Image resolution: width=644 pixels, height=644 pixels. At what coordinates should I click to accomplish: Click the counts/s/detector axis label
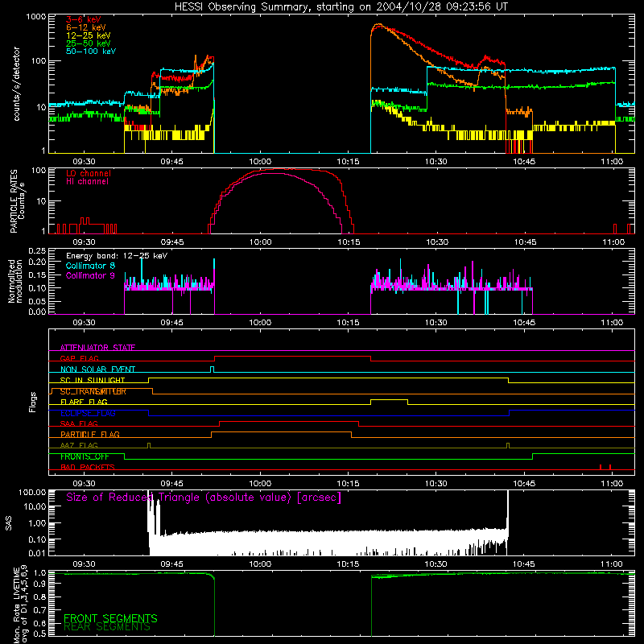coord(17,84)
